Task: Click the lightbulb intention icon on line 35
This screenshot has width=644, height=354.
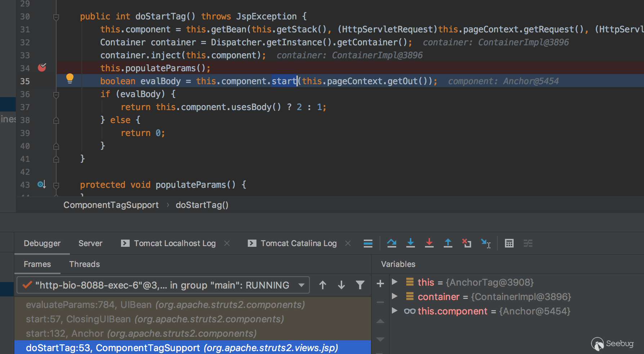Action: coord(70,78)
